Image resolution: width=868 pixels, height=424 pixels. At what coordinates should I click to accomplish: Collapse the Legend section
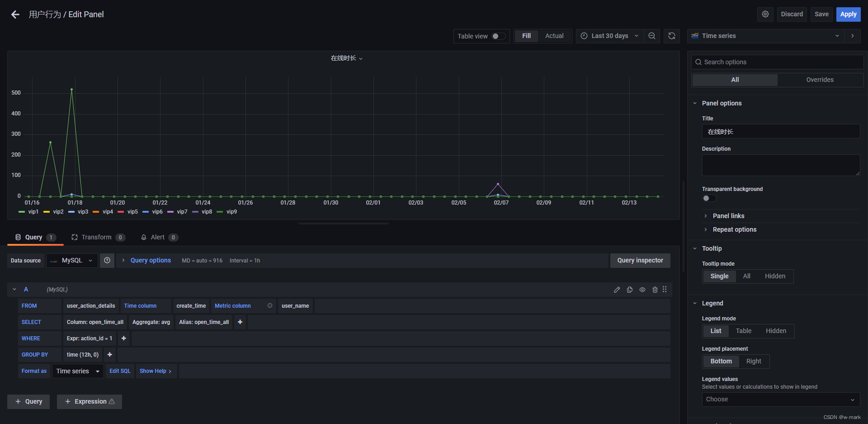pyautogui.click(x=695, y=303)
